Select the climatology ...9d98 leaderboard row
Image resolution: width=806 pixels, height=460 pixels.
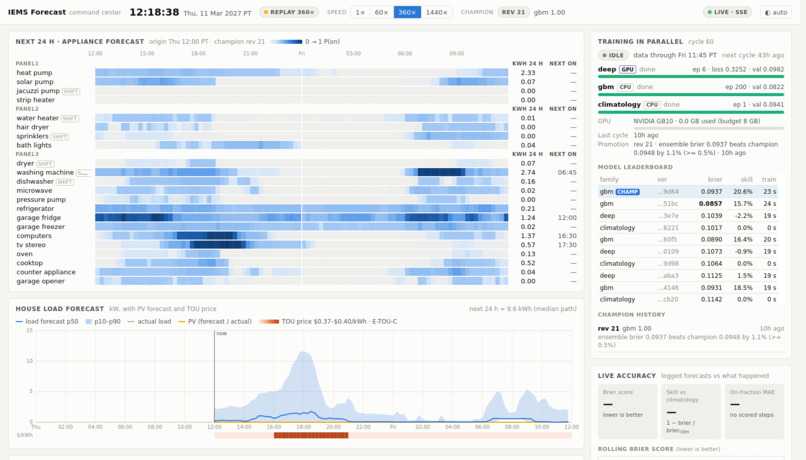pos(688,264)
